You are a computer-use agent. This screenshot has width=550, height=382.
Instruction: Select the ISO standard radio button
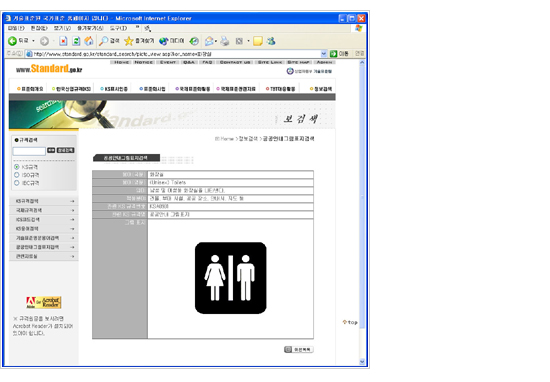pyautogui.click(x=16, y=175)
